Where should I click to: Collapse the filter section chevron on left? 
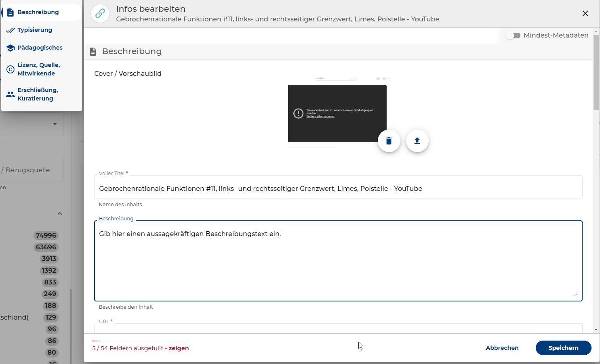60,213
